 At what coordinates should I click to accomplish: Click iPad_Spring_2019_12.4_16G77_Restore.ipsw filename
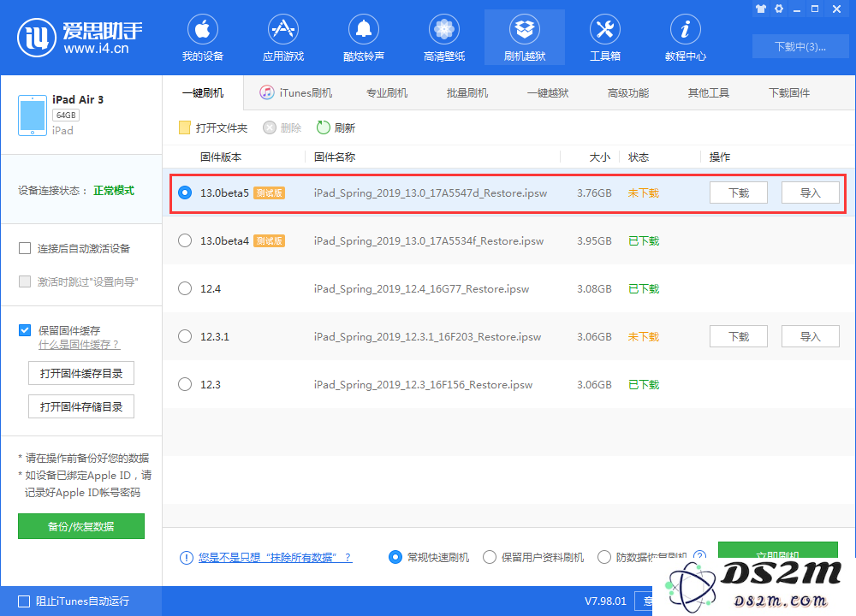pos(421,288)
